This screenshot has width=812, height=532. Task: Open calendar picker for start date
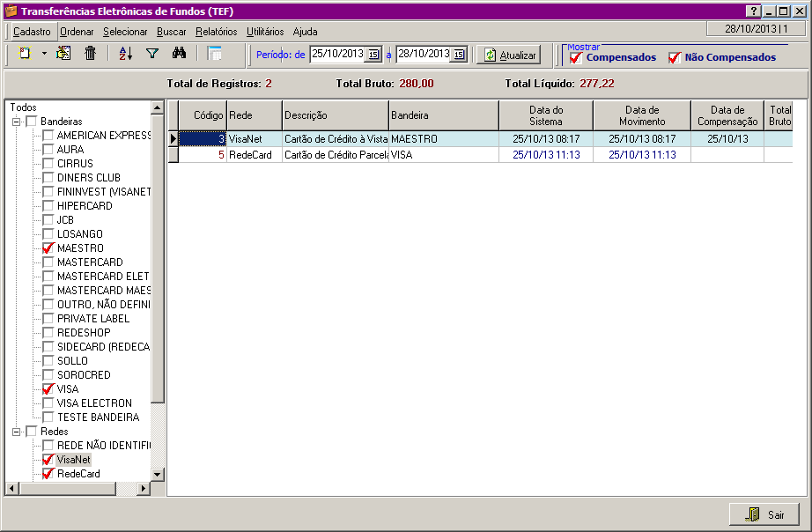click(373, 55)
